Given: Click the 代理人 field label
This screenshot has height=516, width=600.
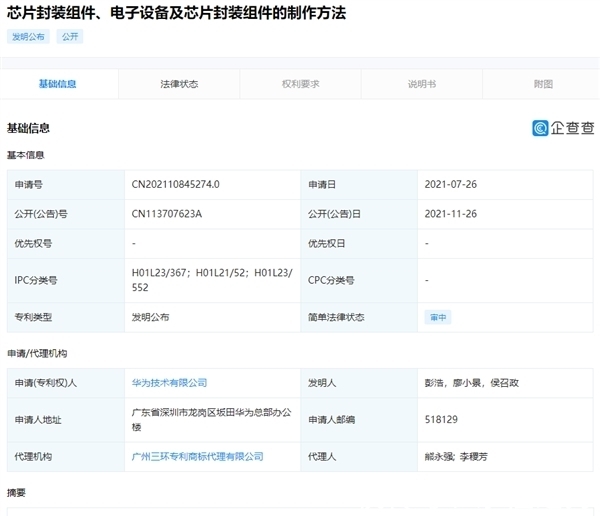Looking at the screenshot, I should [322, 456].
